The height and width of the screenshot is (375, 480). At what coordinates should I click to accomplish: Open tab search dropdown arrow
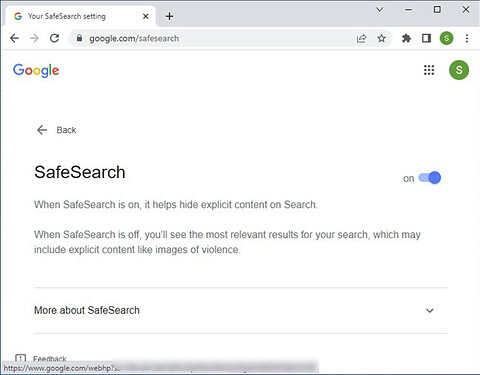(379, 10)
